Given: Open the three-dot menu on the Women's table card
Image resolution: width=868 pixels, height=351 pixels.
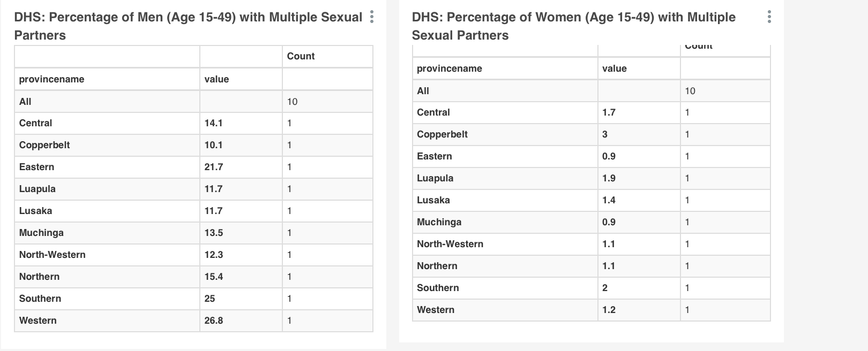Looking at the screenshot, I should [x=769, y=16].
